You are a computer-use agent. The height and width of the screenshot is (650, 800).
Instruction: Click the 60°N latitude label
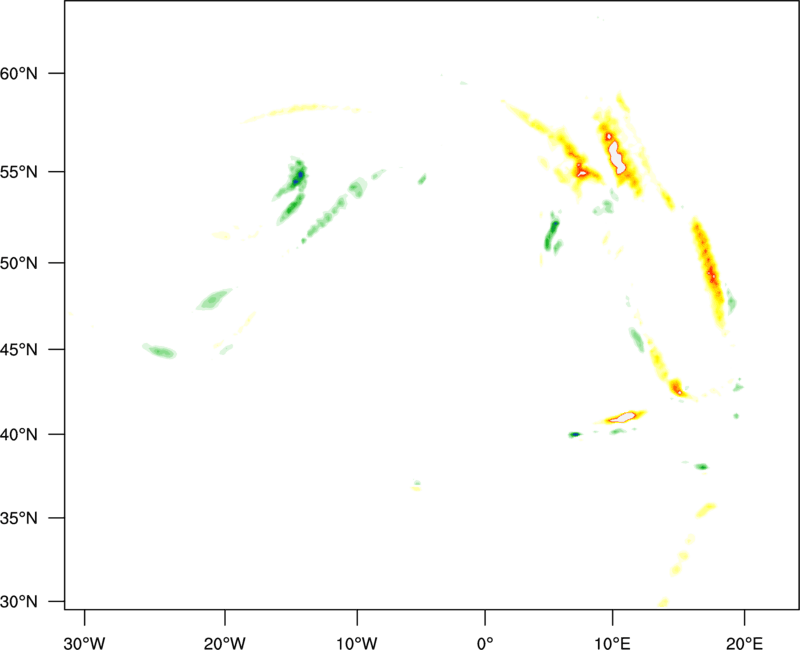pyautogui.click(x=19, y=73)
